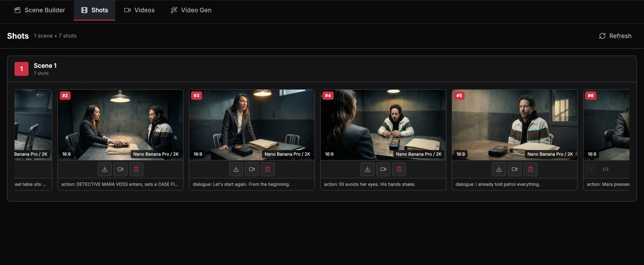Screen dimensions: 644x265
Task: Click 16:9 label on shot #6
Action: [x=592, y=154]
